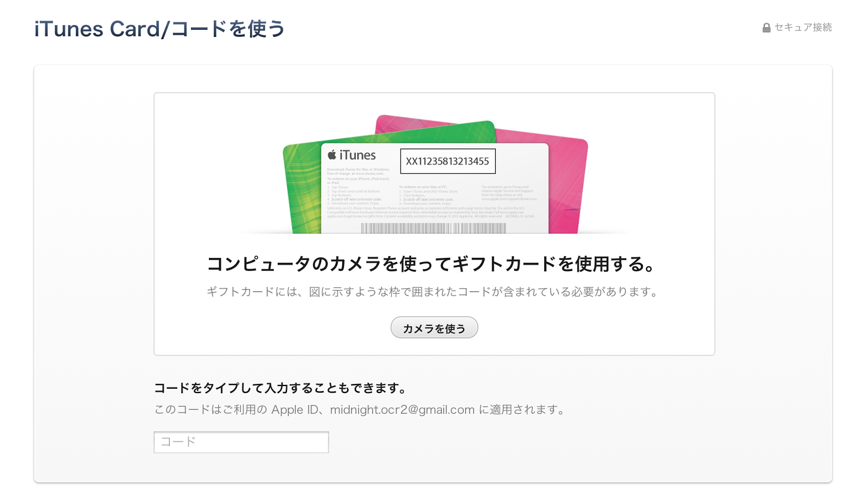Click the セキュア接続 secure connection label
868x499 pixels.
[x=803, y=27]
